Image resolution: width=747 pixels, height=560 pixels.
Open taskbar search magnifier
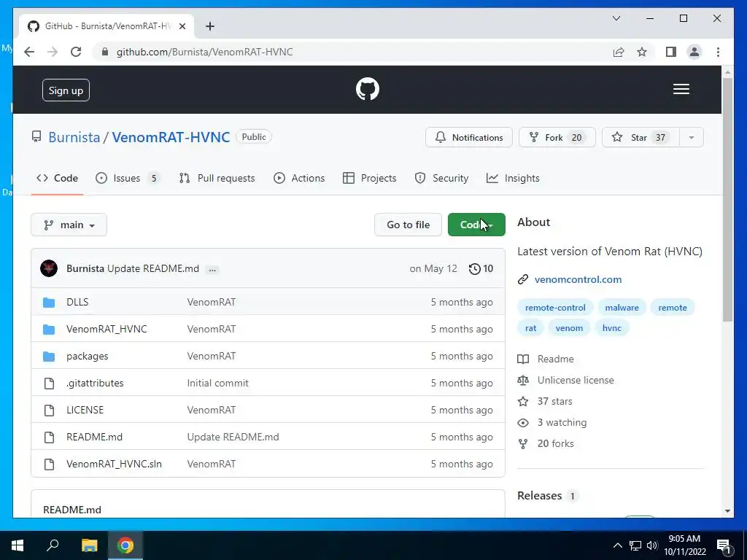(53, 545)
